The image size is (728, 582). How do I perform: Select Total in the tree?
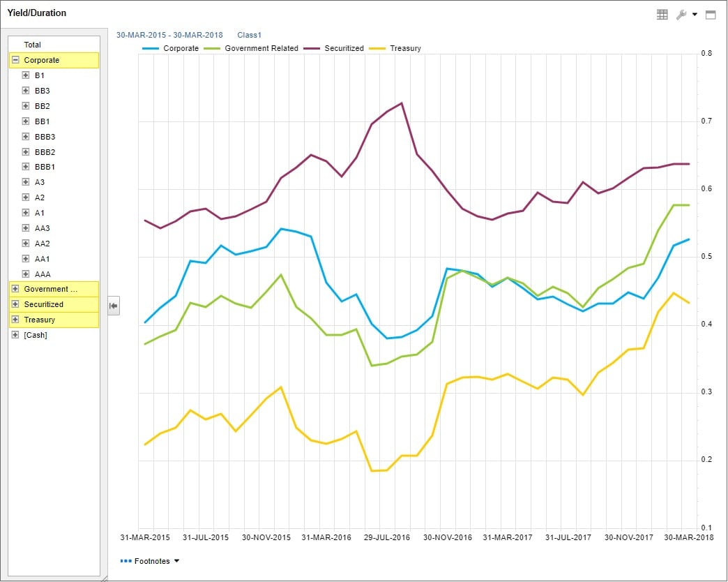(33, 45)
